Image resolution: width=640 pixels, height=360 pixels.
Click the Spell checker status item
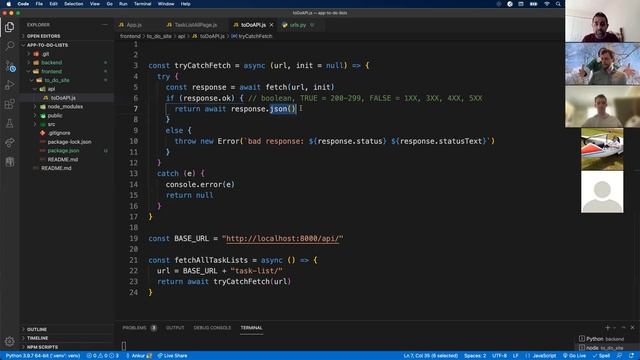tap(601, 356)
